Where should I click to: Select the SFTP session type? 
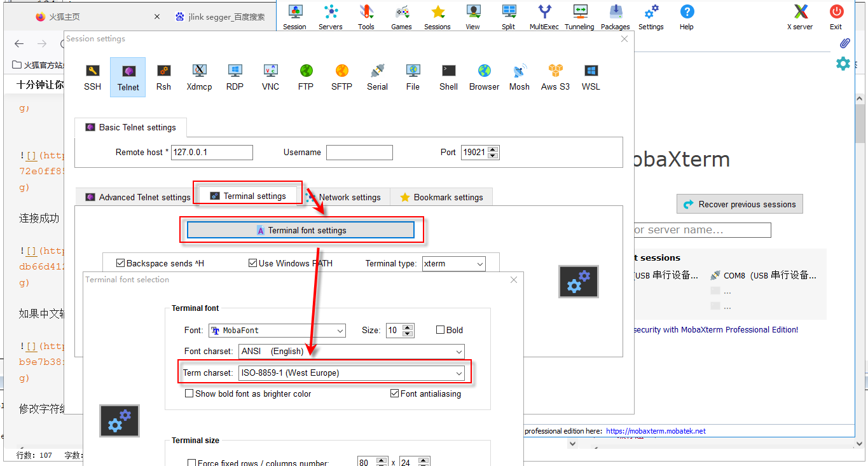pos(341,77)
